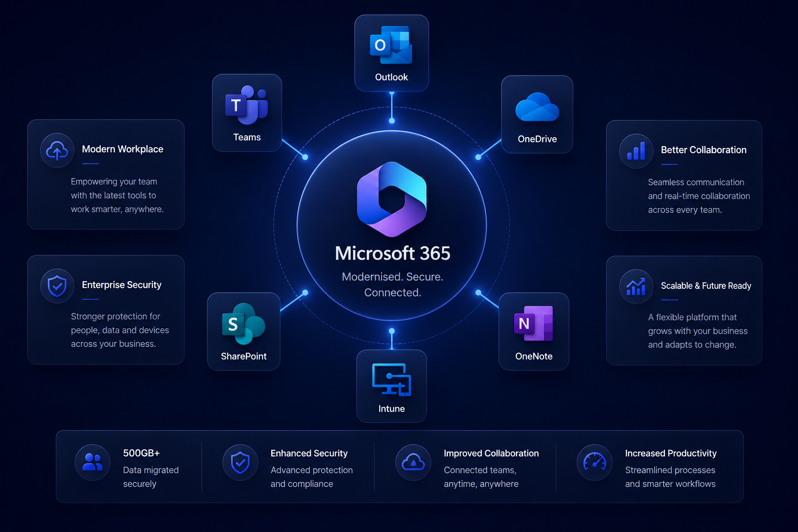798x532 pixels.
Task: Click 'Empowering your team' description text
Action: click(x=117, y=195)
